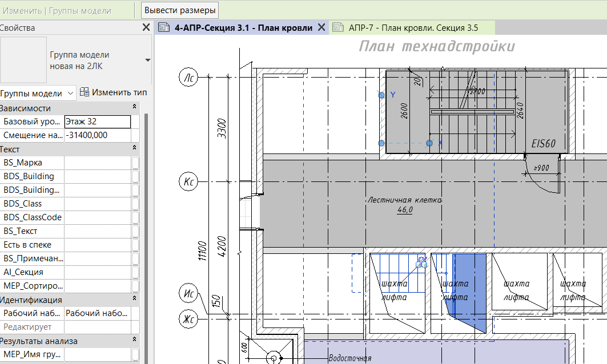Screen dimensions: 607x364
Task: Toggle the BS_Марка associate parameter button
Action: coord(135,163)
